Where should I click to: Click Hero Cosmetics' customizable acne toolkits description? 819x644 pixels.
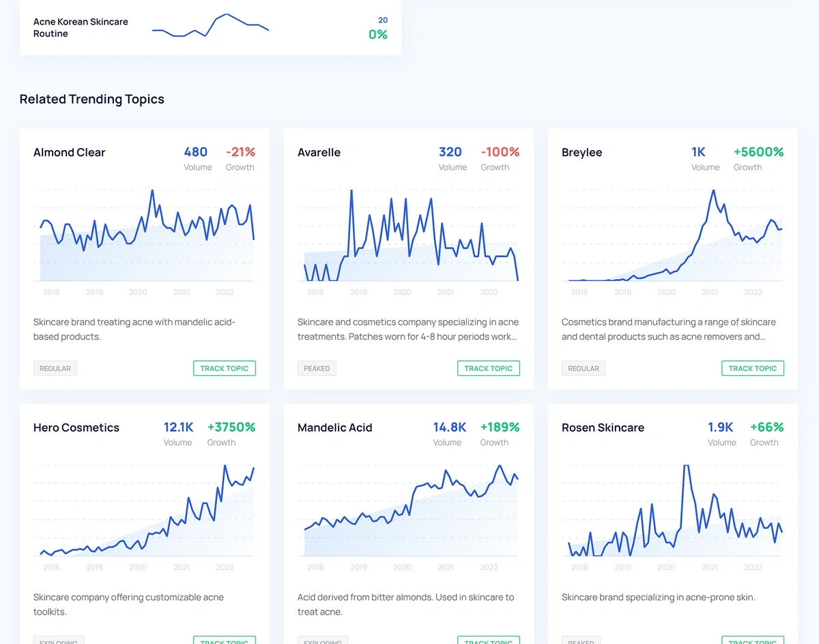(x=128, y=604)
